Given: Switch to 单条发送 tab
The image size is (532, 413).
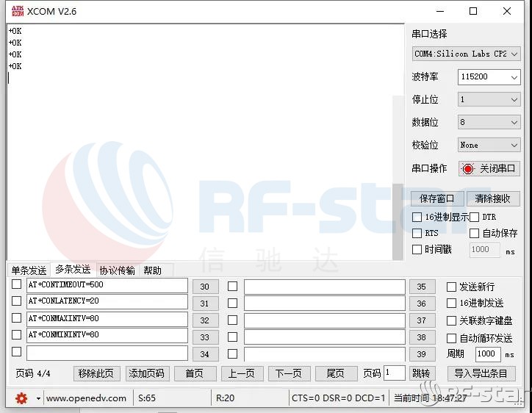Looking at the screenshot, I should pyautogui.click(x=29, y=270).
